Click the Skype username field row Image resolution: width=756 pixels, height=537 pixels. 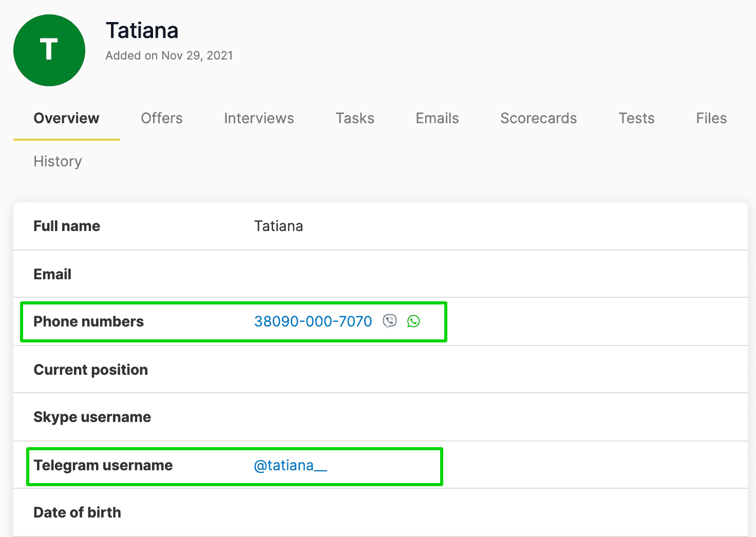(x=380, y=417)
